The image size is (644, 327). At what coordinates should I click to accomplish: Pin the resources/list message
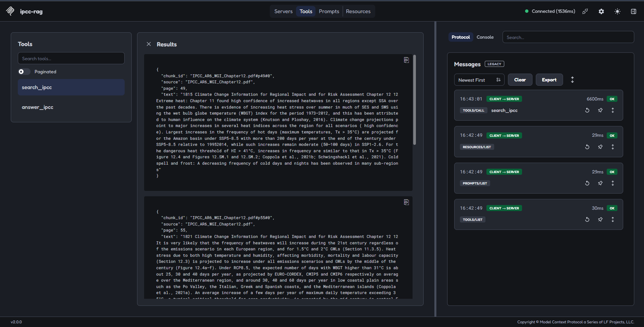[600, 147]
